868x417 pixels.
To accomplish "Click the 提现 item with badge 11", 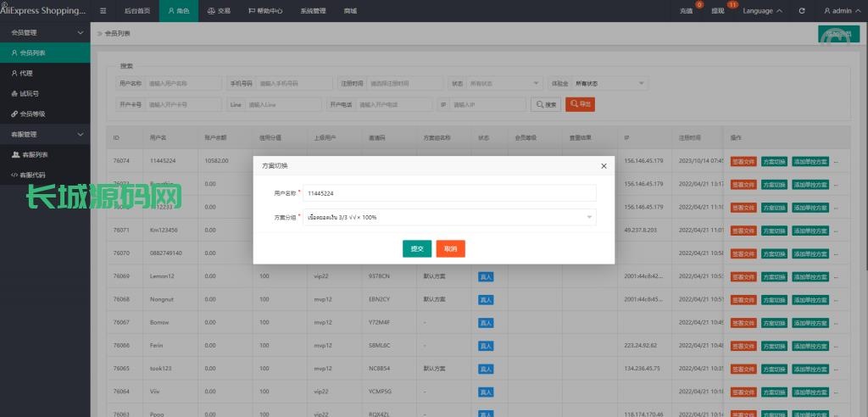I will click(720, 11).
